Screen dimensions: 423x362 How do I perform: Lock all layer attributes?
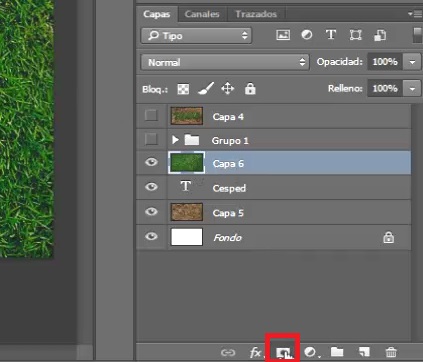click(250, 89)
